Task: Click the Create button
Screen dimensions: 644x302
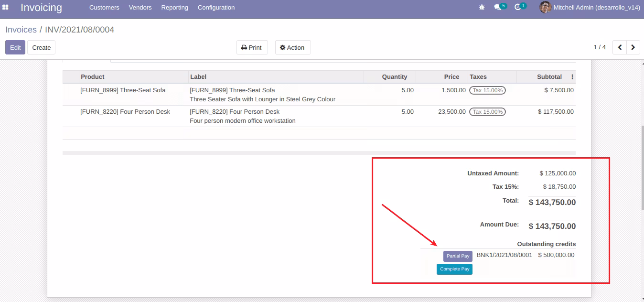Action: [42, 47]
